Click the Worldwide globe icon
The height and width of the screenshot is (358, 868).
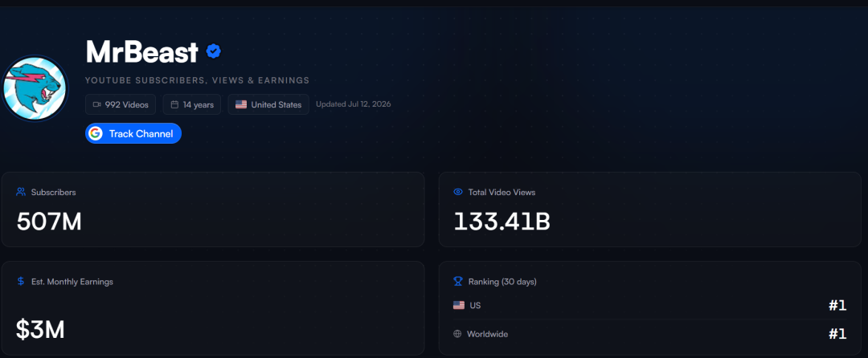[457, 334]
